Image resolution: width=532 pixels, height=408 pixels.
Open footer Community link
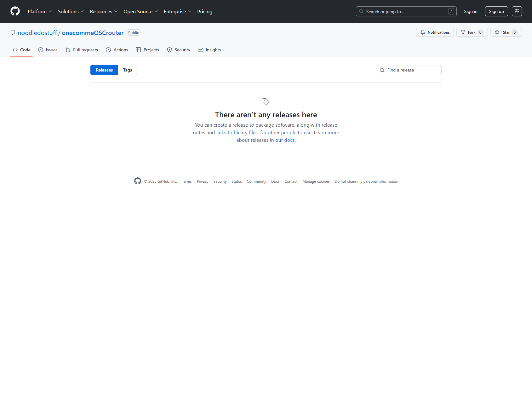pyautogui.click(x=256, y=181)
